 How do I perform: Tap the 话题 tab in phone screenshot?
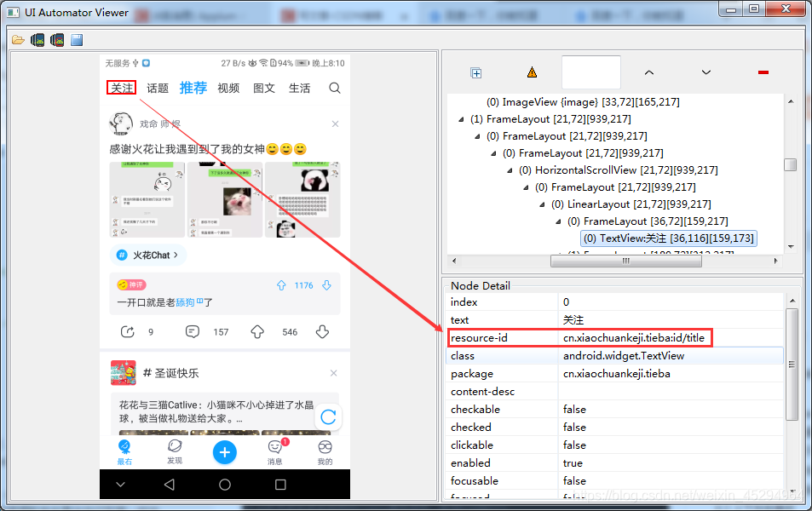(158, 88)
